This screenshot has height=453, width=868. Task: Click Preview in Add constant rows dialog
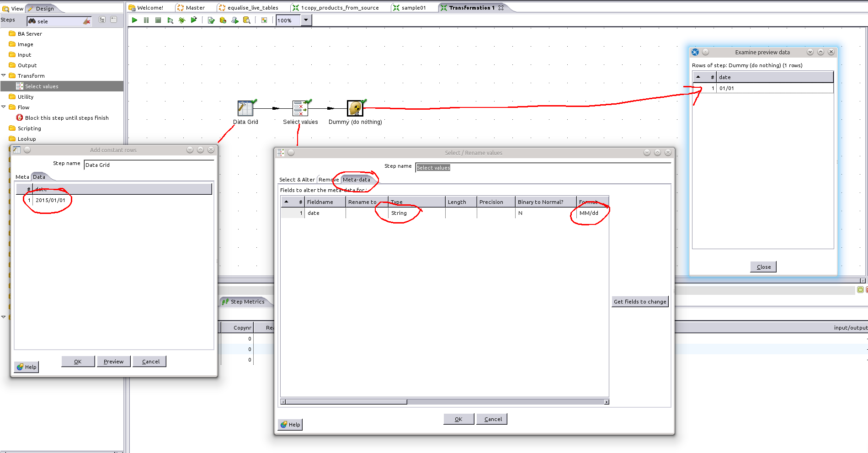pyautogui.click(x=113, y=362)
